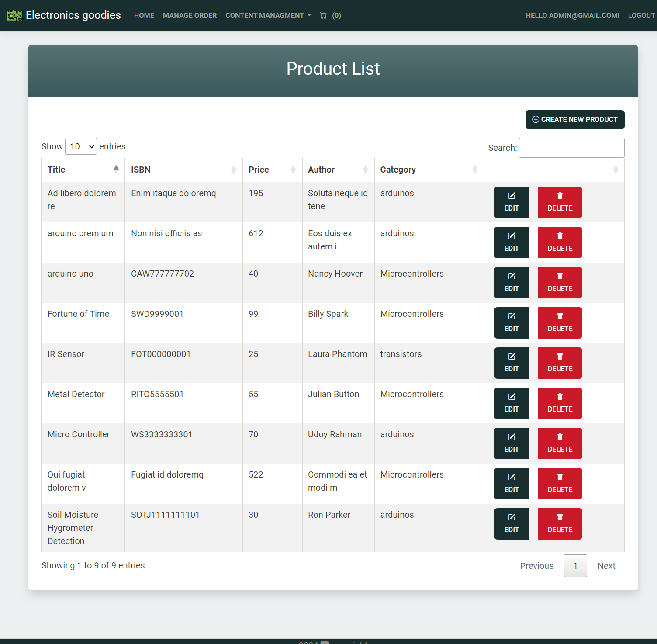Viewport: 657px width, 644px height.
Task: Edit the Ad libero dolorem re product
Action: coord(512,202)
